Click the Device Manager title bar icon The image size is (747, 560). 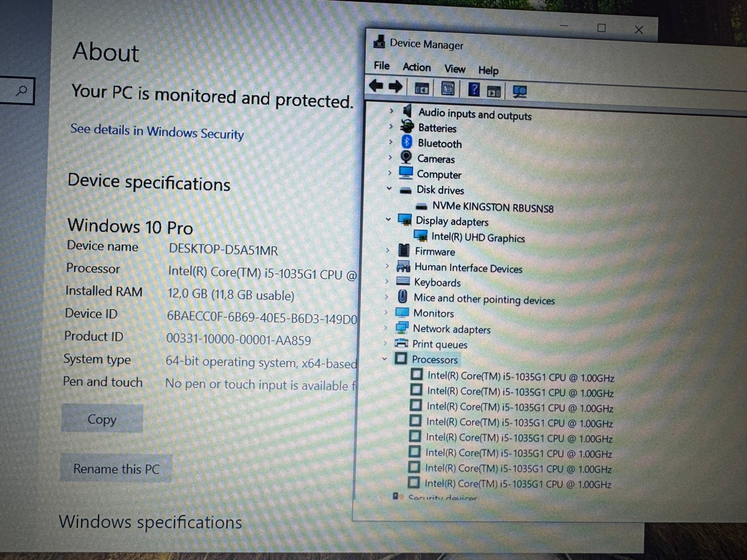pyautogui.click(x=379, y=42)
